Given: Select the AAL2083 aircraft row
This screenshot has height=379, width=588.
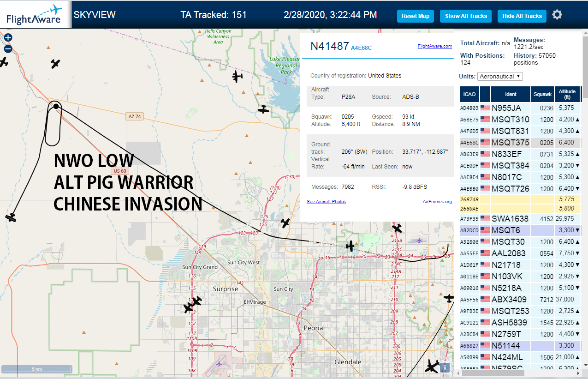Looking at the screenshot, I should point(520,253).
